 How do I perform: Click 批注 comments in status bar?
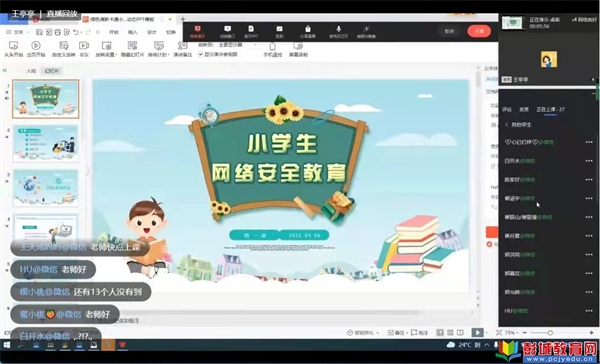pos(420,333)
